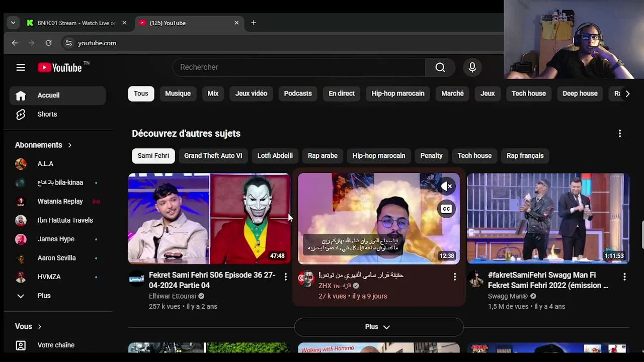Unmute the ZHX video preview
The height and width of the screenshot is (362, 644).
click(446, 187)
